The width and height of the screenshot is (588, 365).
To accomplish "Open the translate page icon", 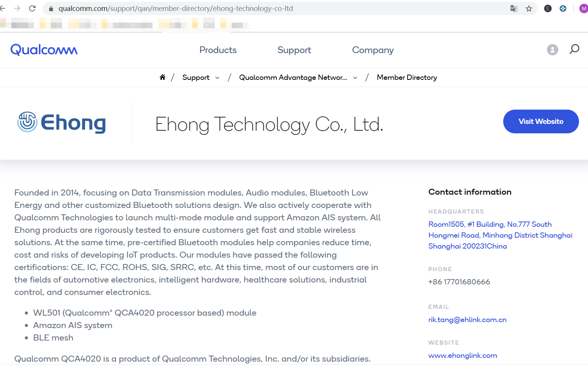I will [514, 8].
